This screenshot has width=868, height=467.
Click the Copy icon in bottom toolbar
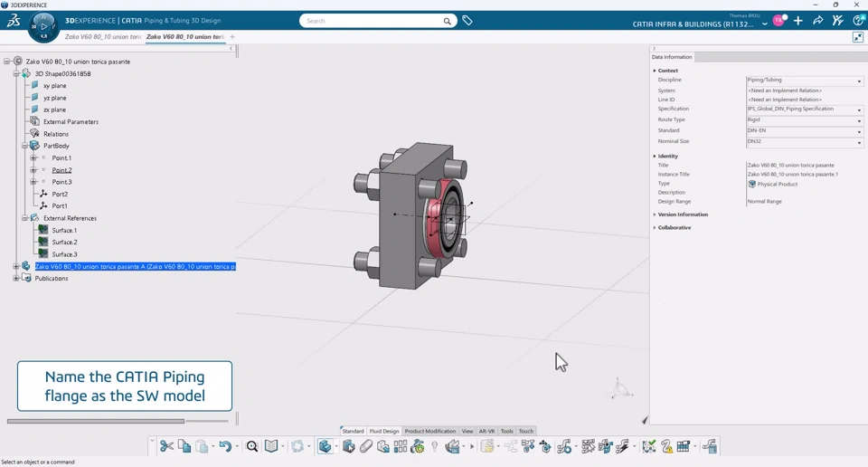[184, 446]
